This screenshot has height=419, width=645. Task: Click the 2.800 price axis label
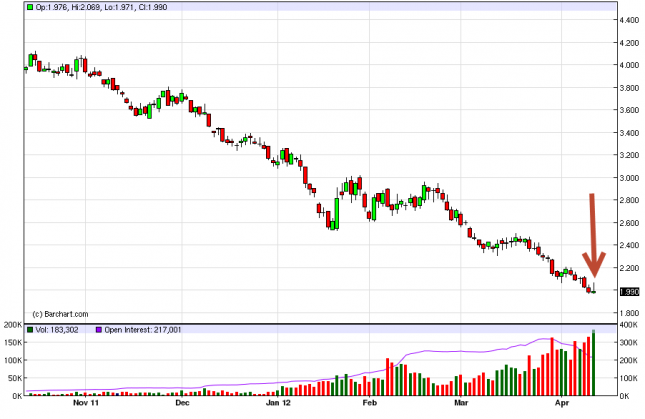(x=629, y=200)
